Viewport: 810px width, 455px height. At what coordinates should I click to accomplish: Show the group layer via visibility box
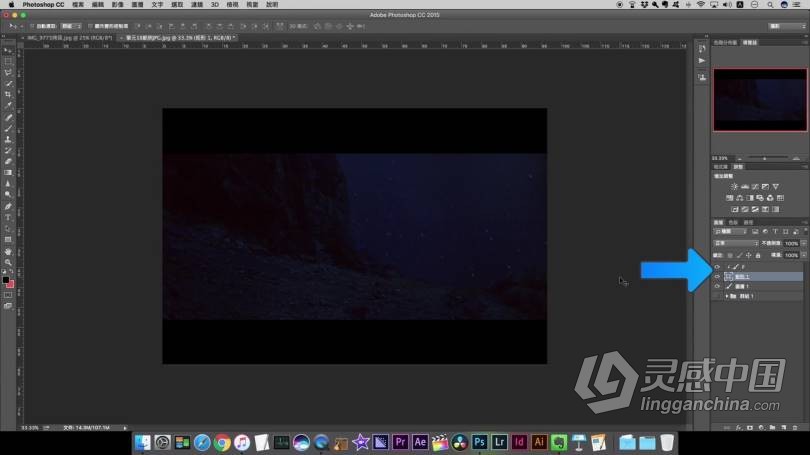(717, 296)
